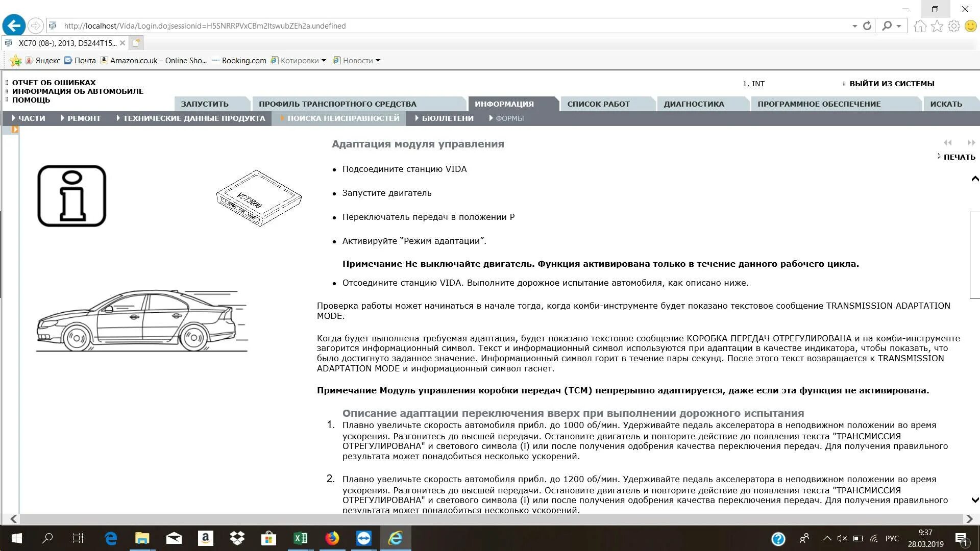Click the previous page double-arrow icon

pos(948,143)
